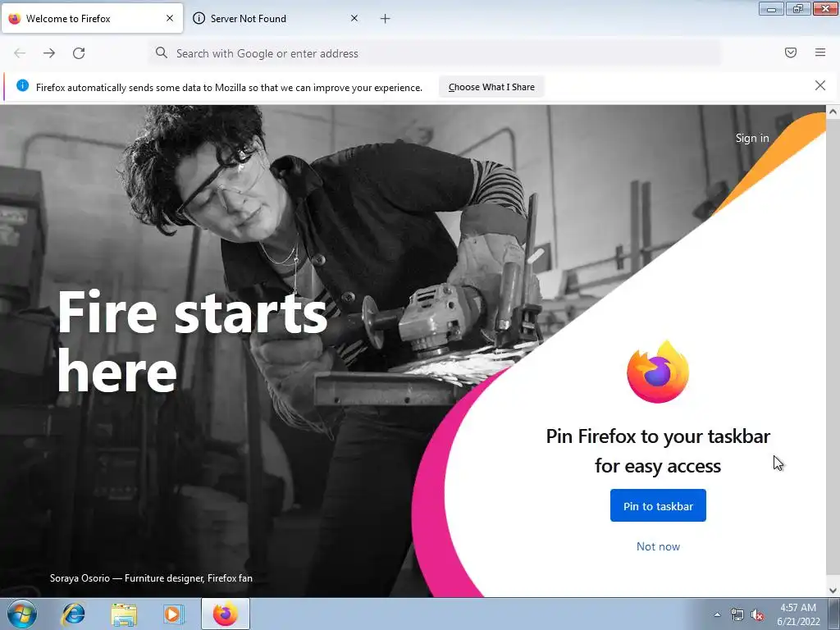Open the Sign in link
Screen dimensions: 840x630
752,138
